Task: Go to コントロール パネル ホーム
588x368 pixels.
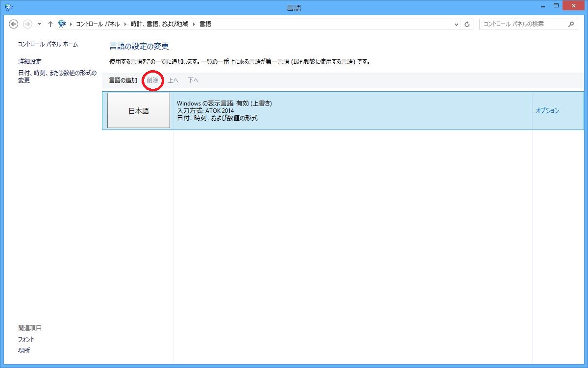Action: click(x=48, y=44)
